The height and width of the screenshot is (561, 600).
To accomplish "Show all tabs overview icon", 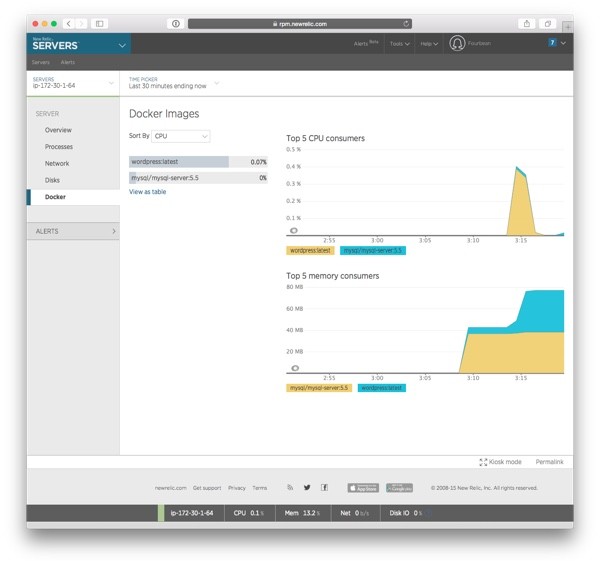I will (x=548, y=24).
